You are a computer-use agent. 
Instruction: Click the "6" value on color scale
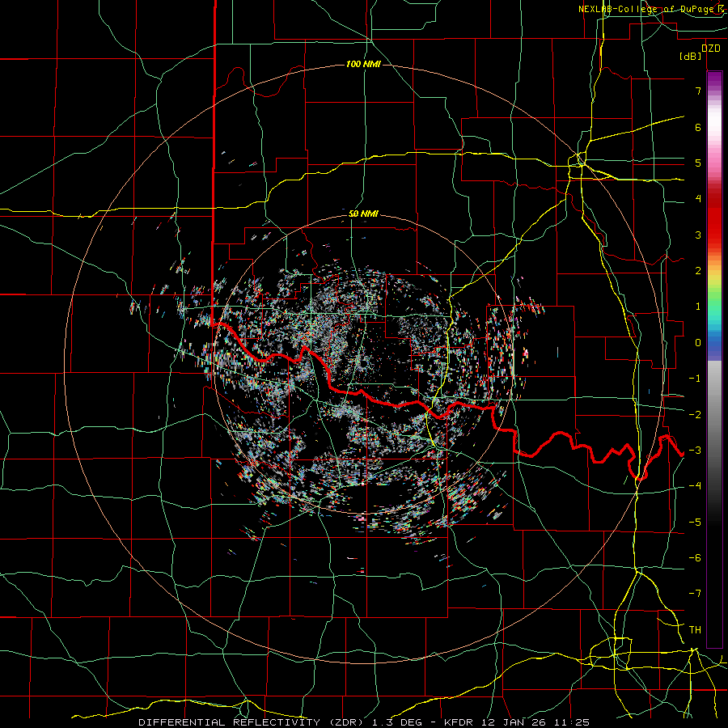click(698, 127)
